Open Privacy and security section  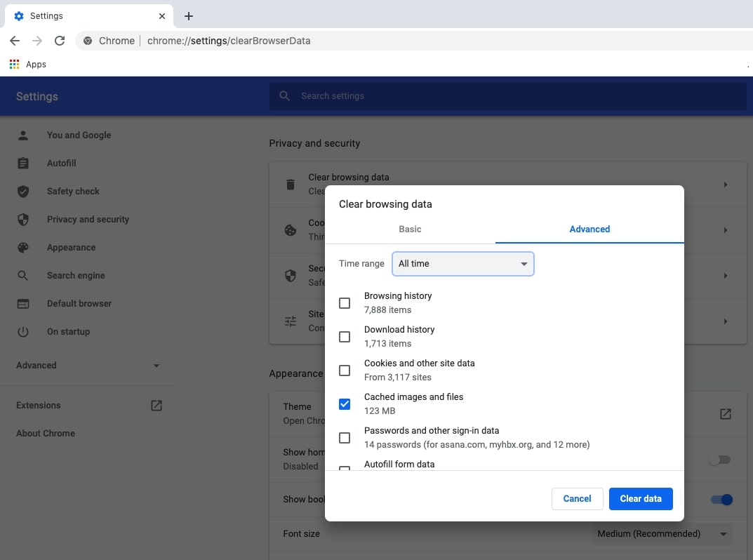coord(88,220)
